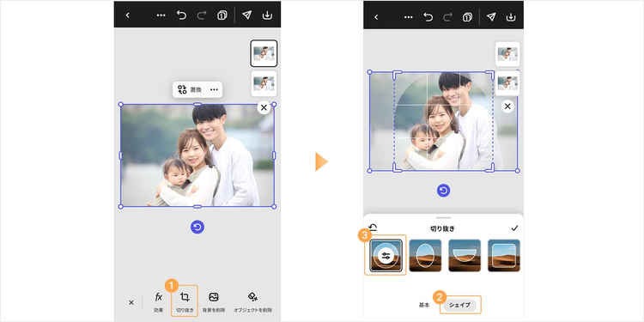
Task: Select 背景を削除 background removal tool
Action: (214, 302)
